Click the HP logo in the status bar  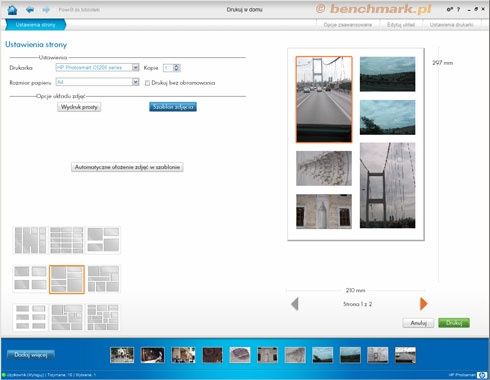[x=482, y=375]
